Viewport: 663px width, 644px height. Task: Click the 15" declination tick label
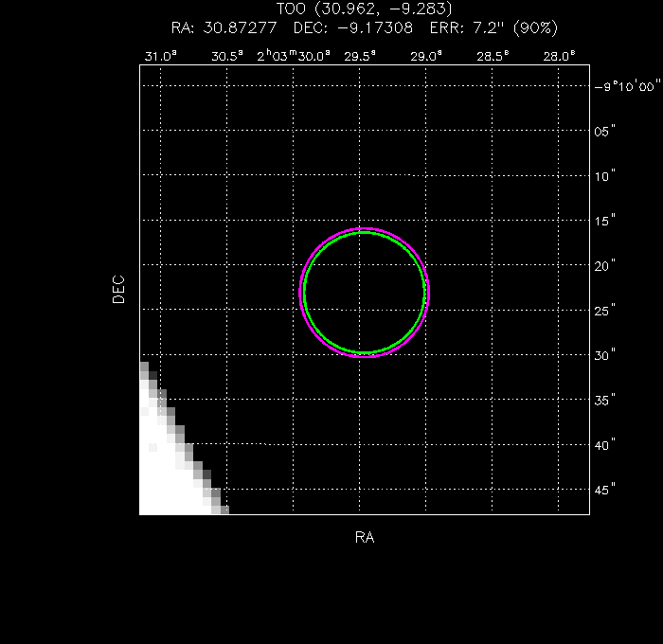[x=604, y=221]
